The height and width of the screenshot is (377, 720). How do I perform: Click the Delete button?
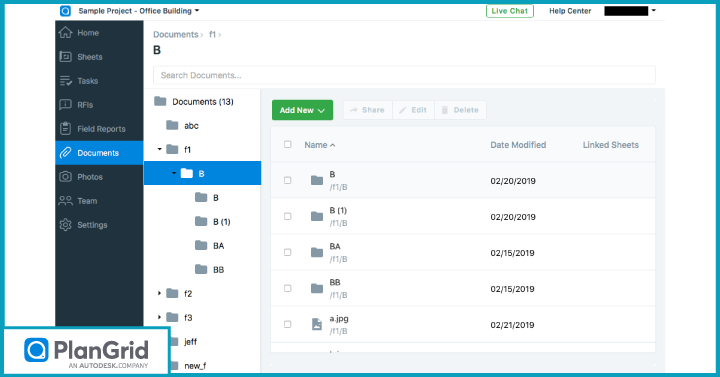coord(460,110)
